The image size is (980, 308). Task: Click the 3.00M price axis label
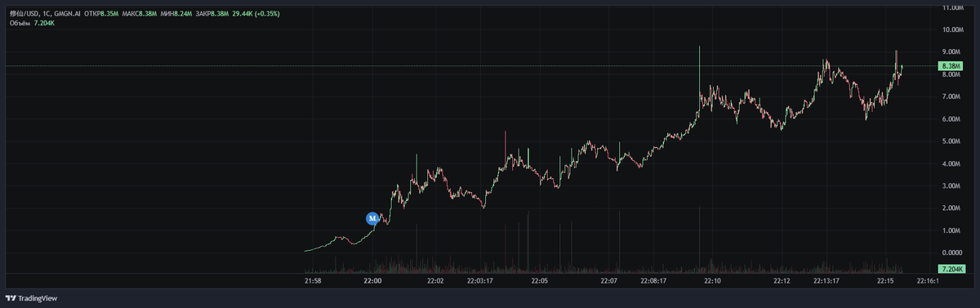(x=952, y=186)
